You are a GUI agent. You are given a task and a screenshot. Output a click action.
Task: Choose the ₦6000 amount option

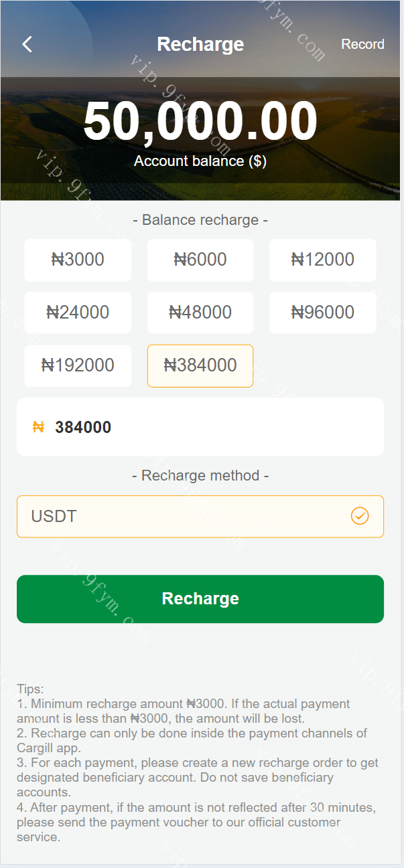point(200,260)
